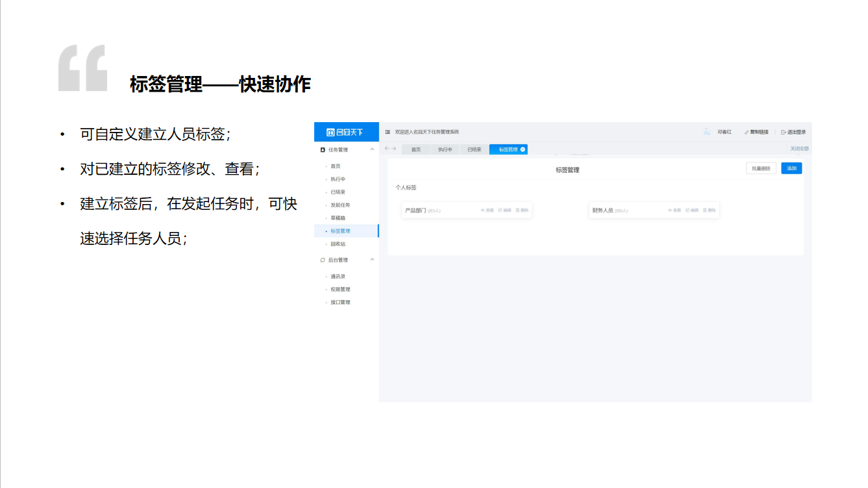Click the 任务管理 sidebar section icon
Viewport: 868px width, 488px height.
323,149
